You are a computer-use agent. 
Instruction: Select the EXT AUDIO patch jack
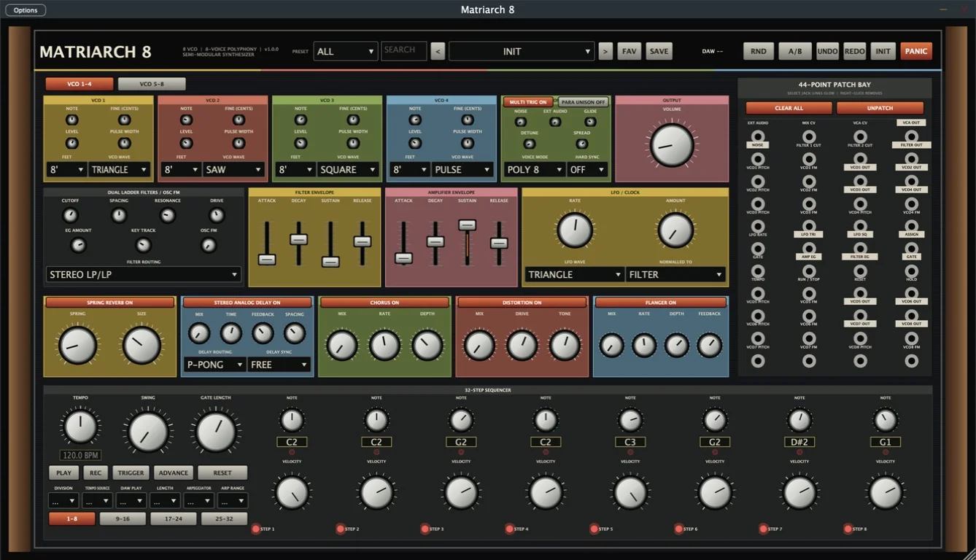click(759, 136)
